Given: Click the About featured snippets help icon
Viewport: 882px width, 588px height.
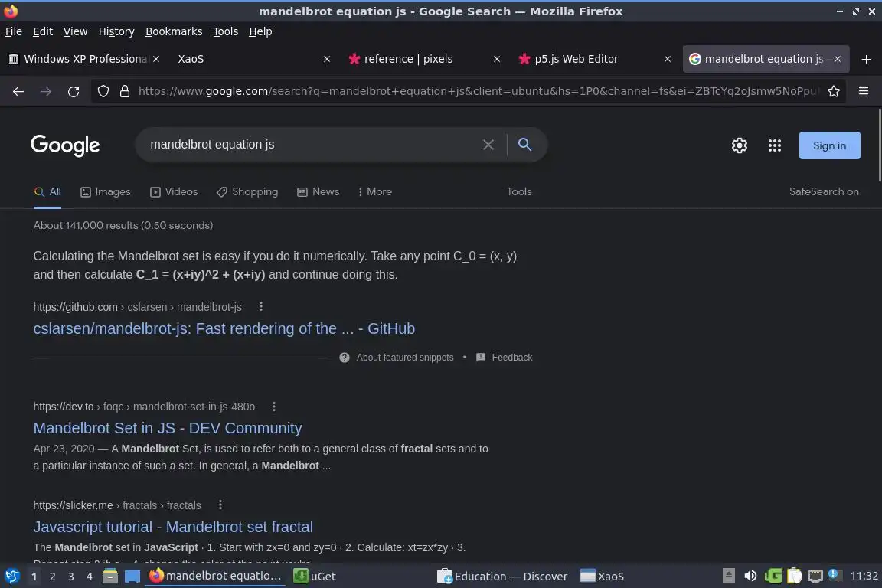Looking at the screenshot, I should click(x=345, y=358).
